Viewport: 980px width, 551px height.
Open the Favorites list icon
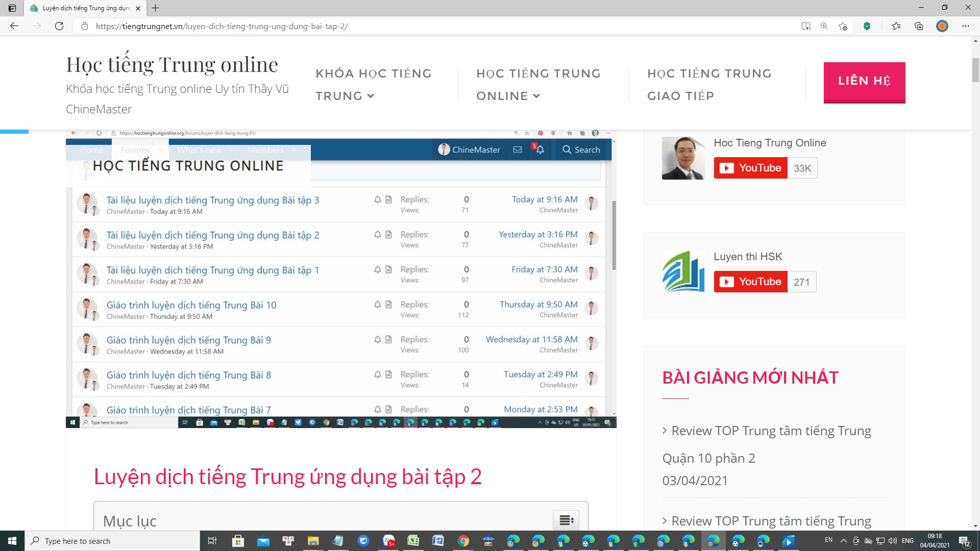(x=896, y=26)
